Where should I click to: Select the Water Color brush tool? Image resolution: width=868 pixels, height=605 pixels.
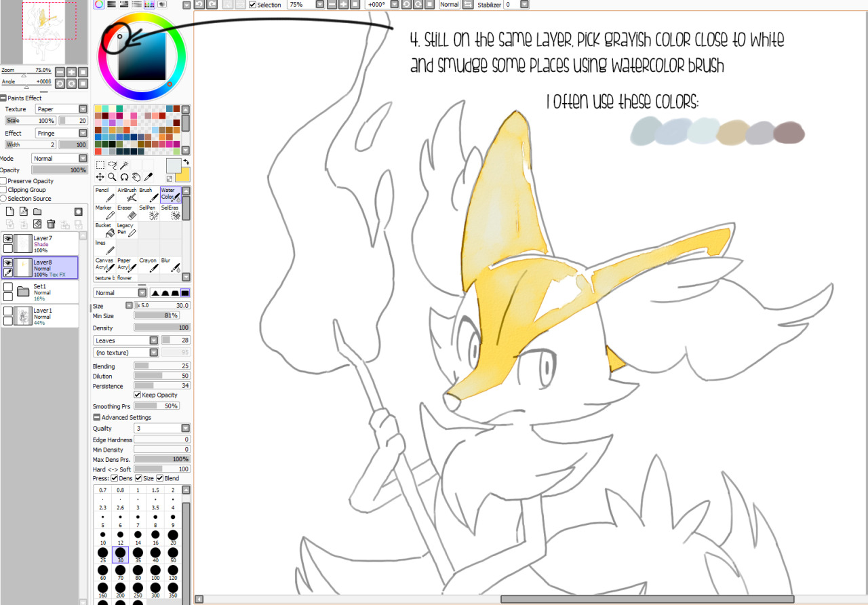(x=170, y=195)
